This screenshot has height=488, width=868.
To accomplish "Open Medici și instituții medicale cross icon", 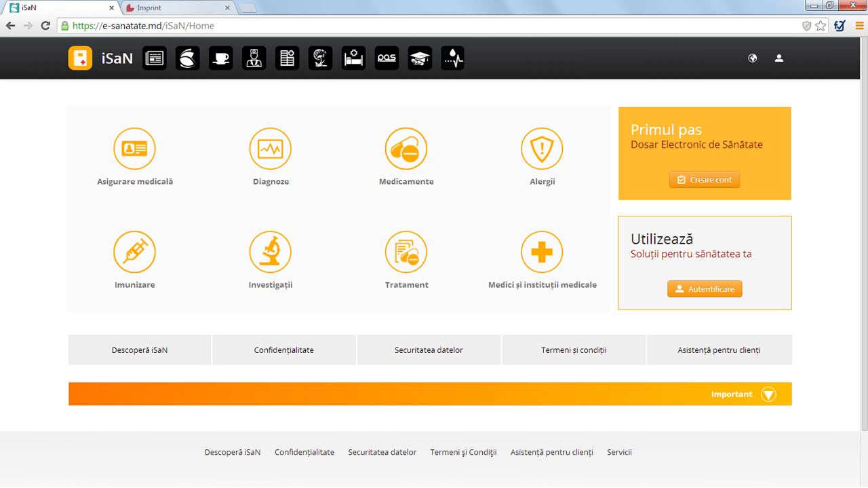I will (542, 252).
